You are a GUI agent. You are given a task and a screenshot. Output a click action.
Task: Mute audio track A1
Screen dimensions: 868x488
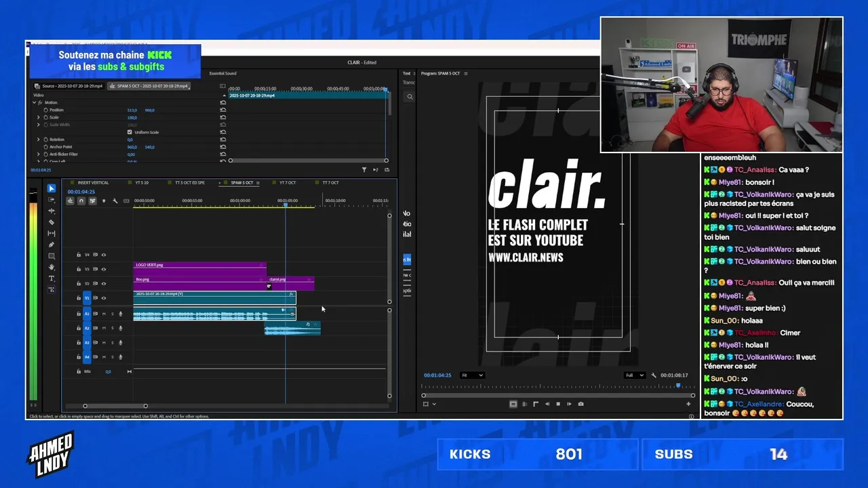(x=104, y=314)
